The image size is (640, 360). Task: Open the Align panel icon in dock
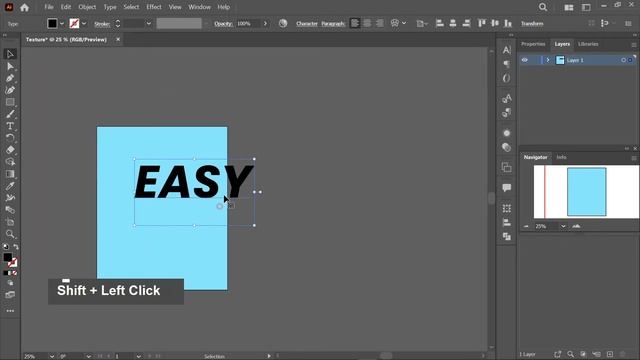click(507, 222)
